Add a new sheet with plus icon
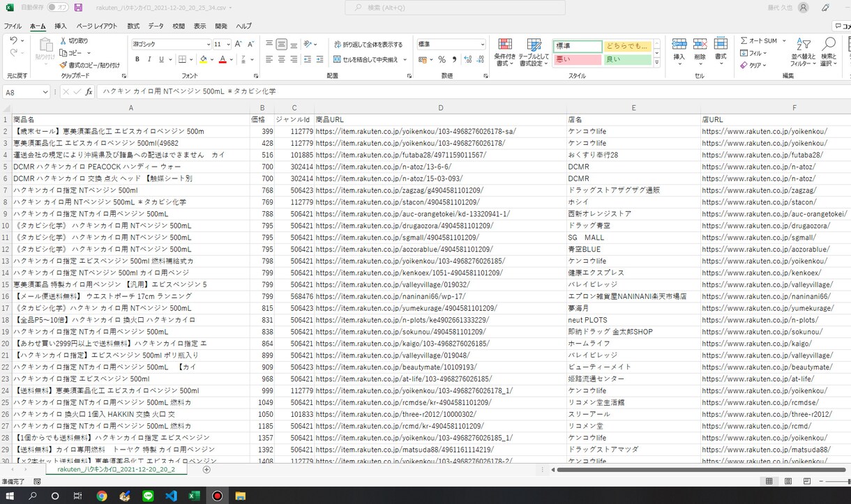The width and height of the screenshot is (851, 504). (206, 470)
